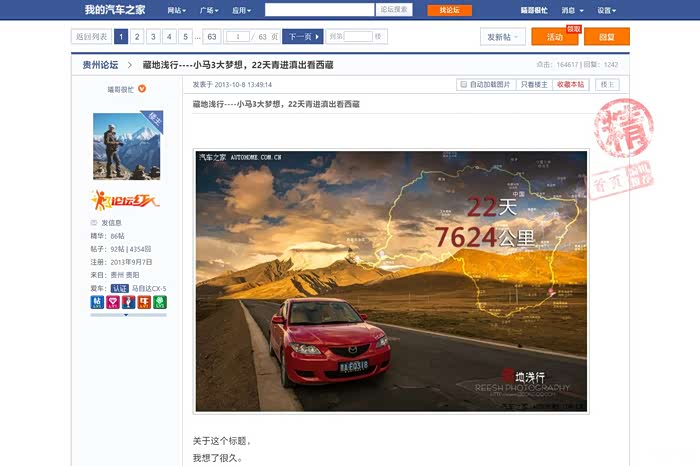The width and height of the screenshot is (700, 466).
Task: Click the 贵州 贵阳 location text
Action: click(125, 275)
